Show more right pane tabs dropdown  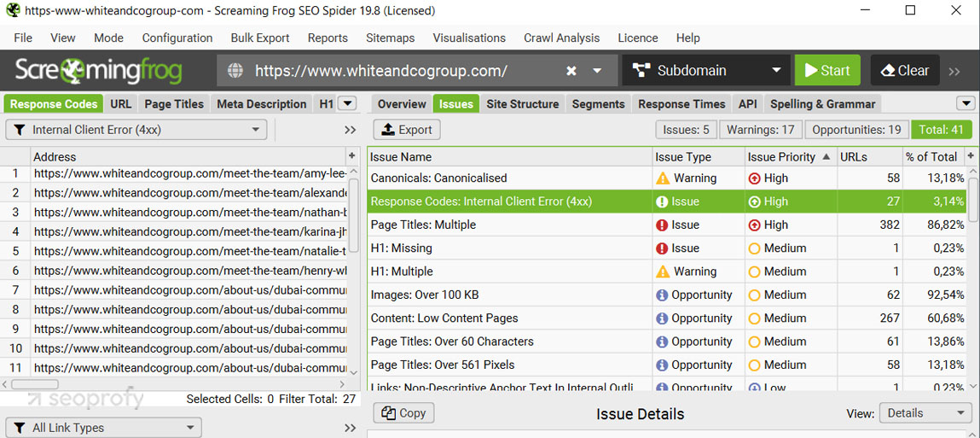click(x=966, y=104)
